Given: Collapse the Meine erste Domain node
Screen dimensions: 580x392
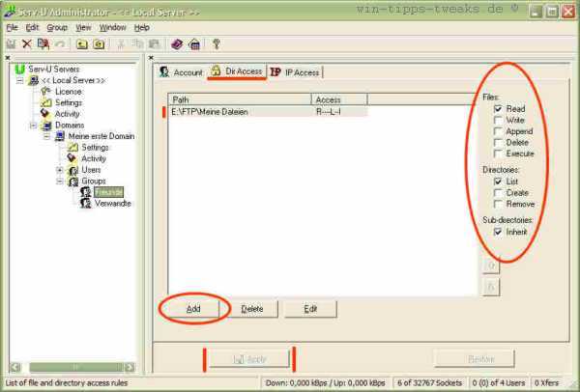Looking at the screenshot, I should pos(46,136).
